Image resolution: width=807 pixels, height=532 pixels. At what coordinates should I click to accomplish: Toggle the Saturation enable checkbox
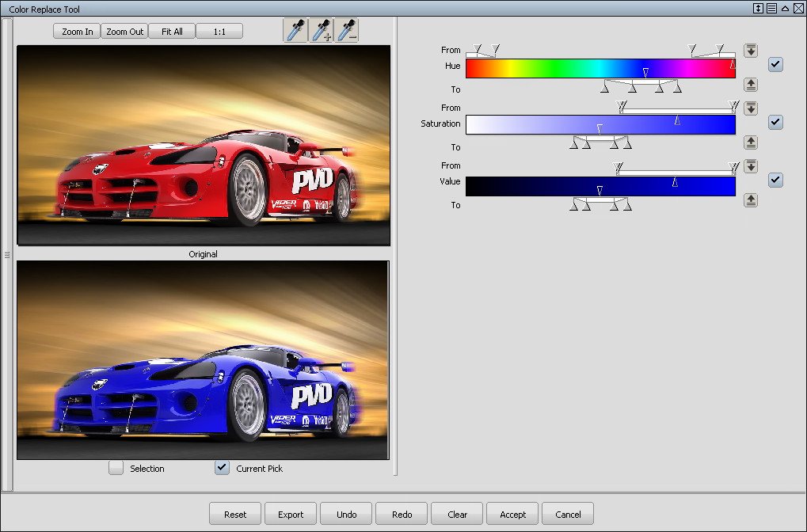[775, 122]
